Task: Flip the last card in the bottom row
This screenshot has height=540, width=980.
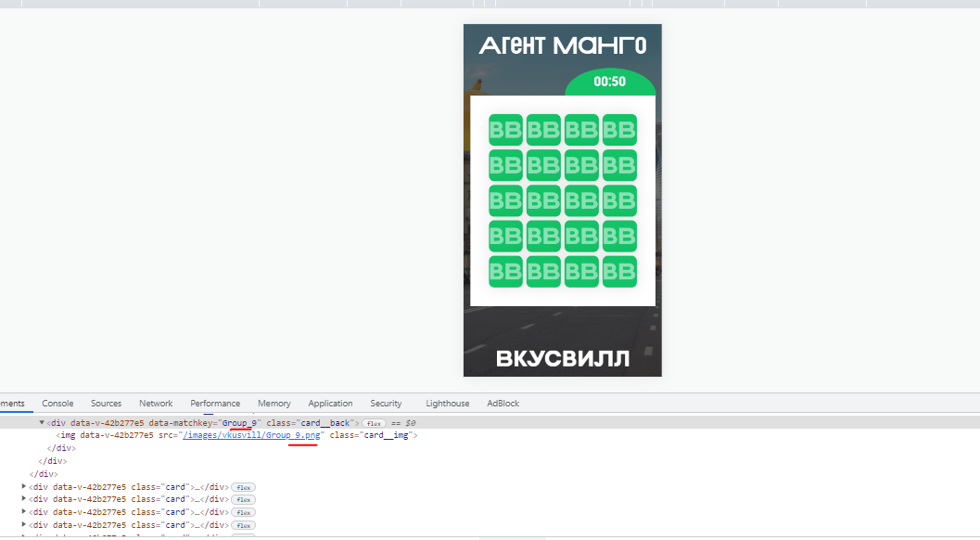Action: tap(619, 272)
